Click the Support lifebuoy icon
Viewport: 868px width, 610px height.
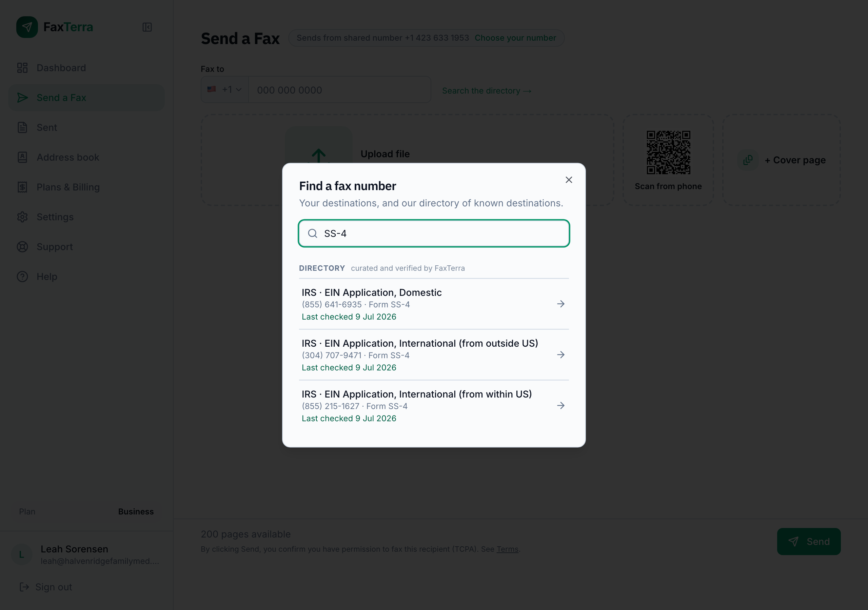[22, 247]
